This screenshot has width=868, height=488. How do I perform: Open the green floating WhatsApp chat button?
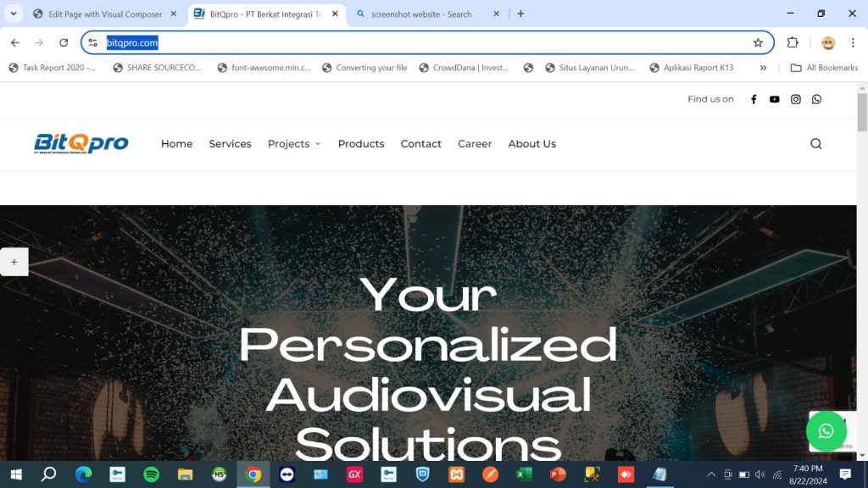(x=826, y=431)
